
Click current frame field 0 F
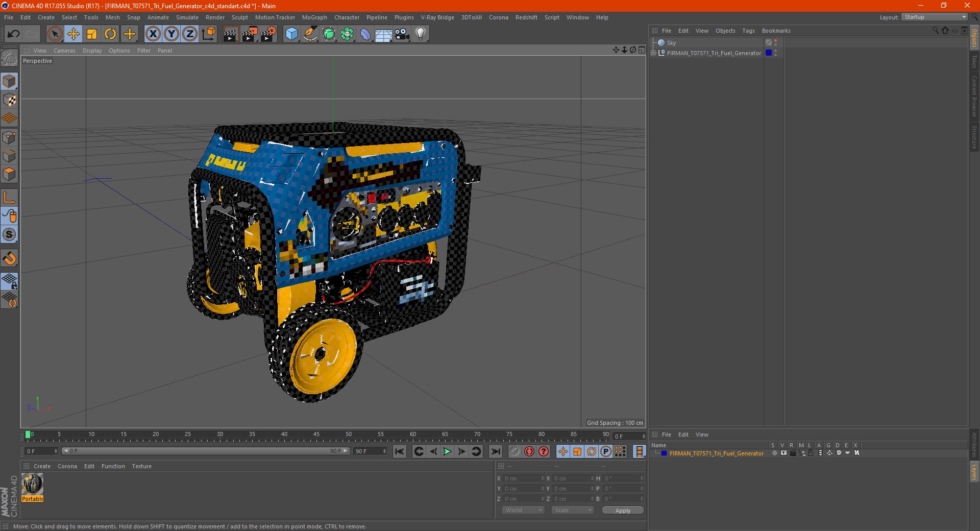[x=41, y=451]
